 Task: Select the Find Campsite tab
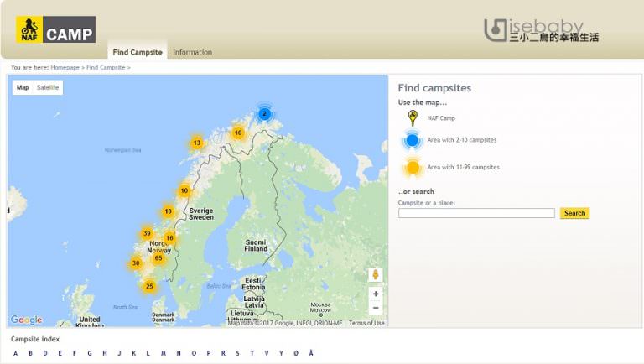pyautogui.click(x=138, y=52)
